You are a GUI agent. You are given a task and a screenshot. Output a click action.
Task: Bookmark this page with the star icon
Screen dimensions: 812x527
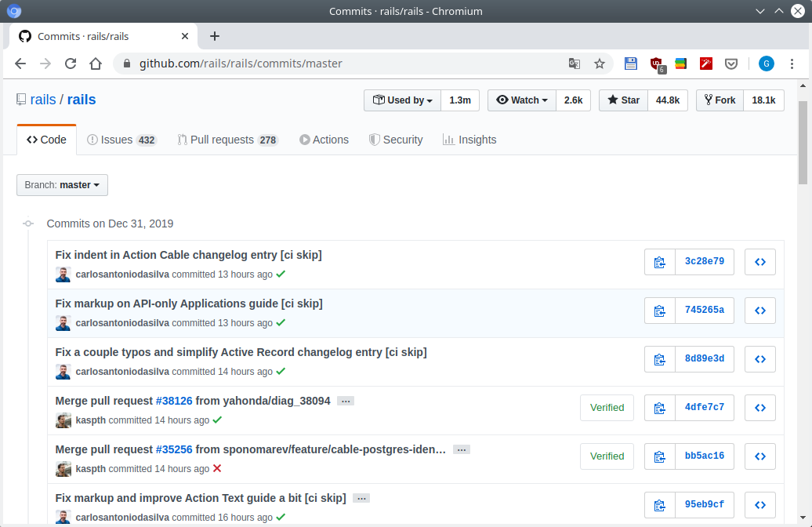(x=599, y=64)
